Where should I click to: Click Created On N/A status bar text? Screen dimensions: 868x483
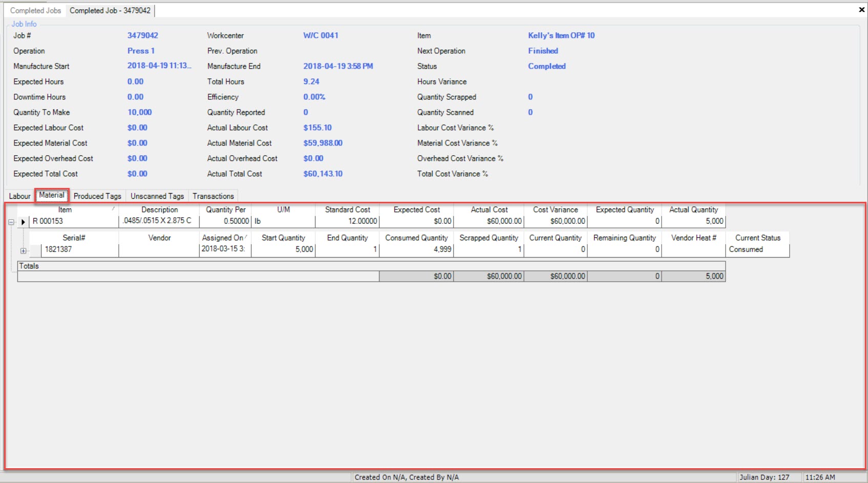tap(407, 477)
